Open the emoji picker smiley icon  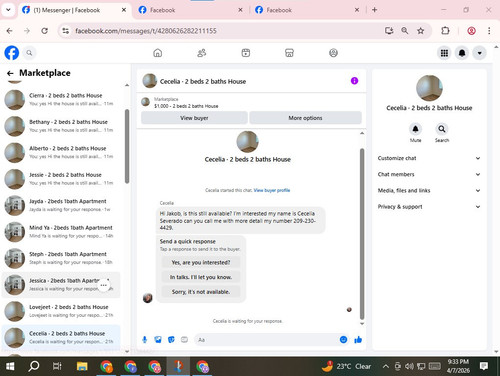(x=343, y=339)
